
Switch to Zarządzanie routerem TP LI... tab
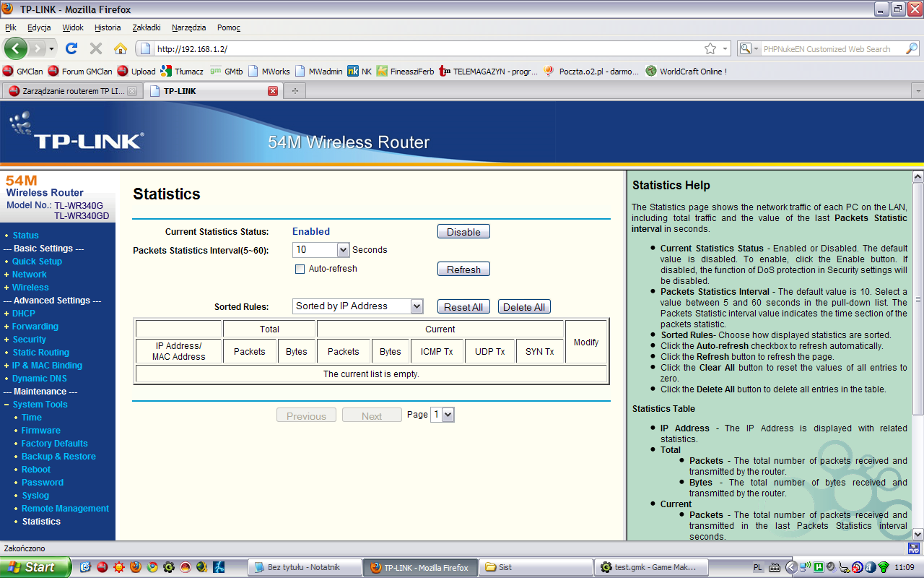(x=70, y=91)
